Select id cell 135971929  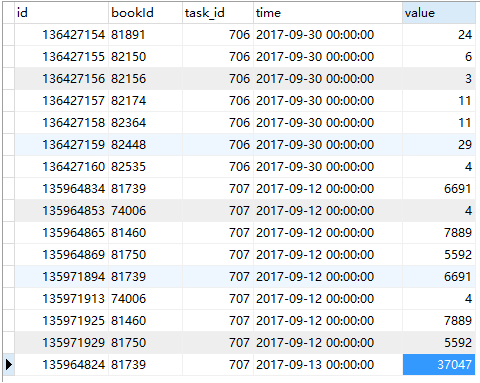(x=61, y=343)
